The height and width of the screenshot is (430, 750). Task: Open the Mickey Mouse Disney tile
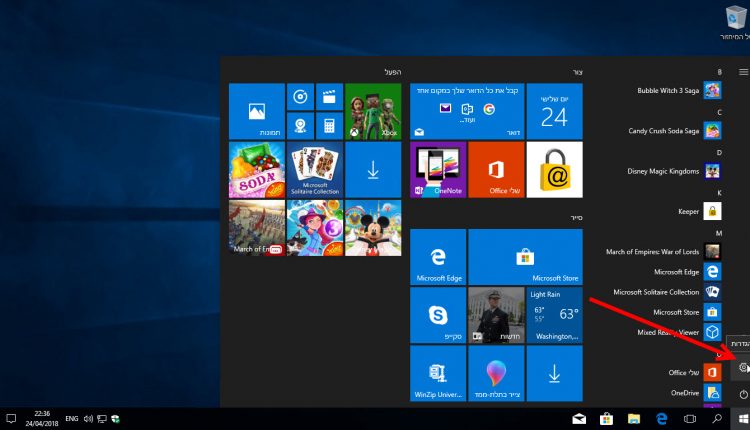pos(373,228)
